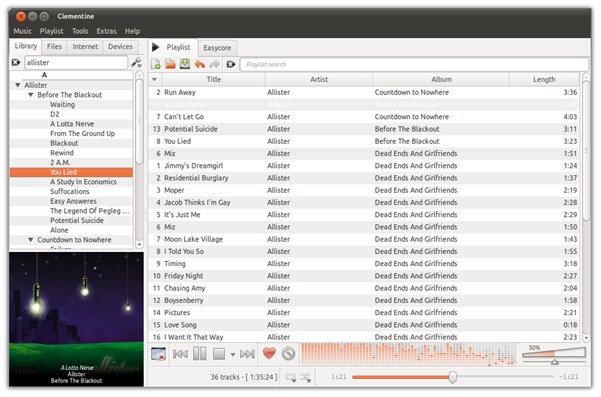This screenshot has height=397, width=601.
Task: Click the save playlist icon
Action: [185, 64]
